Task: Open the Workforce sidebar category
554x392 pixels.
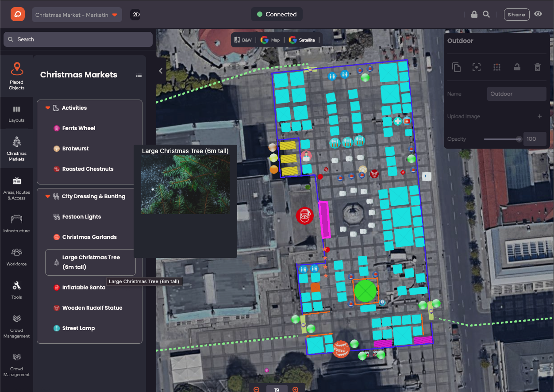Action: click(16, 257)
